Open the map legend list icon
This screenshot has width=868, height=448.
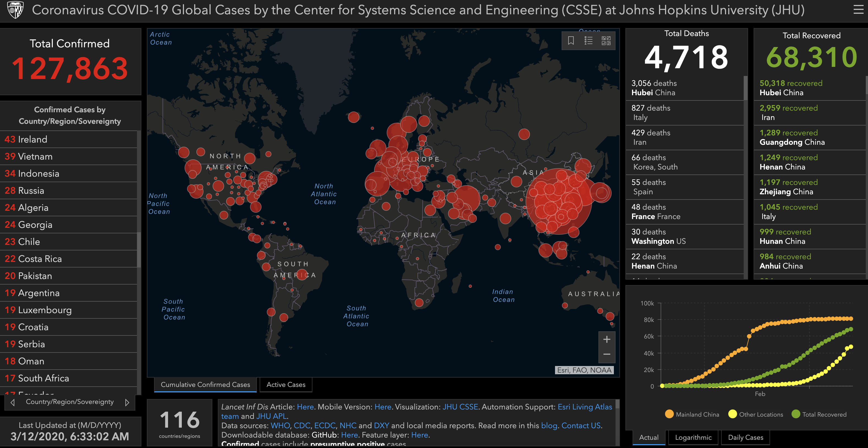[588, 41]
